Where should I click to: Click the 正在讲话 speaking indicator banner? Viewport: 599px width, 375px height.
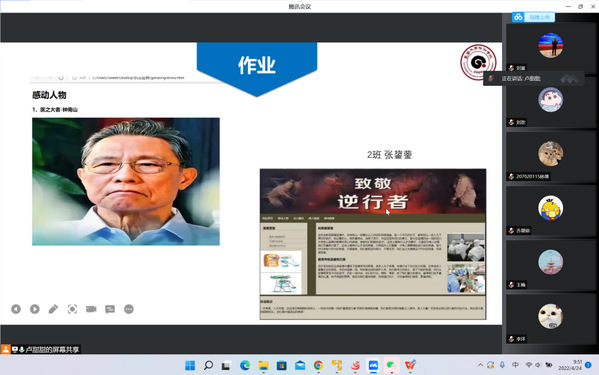point(534,79)
